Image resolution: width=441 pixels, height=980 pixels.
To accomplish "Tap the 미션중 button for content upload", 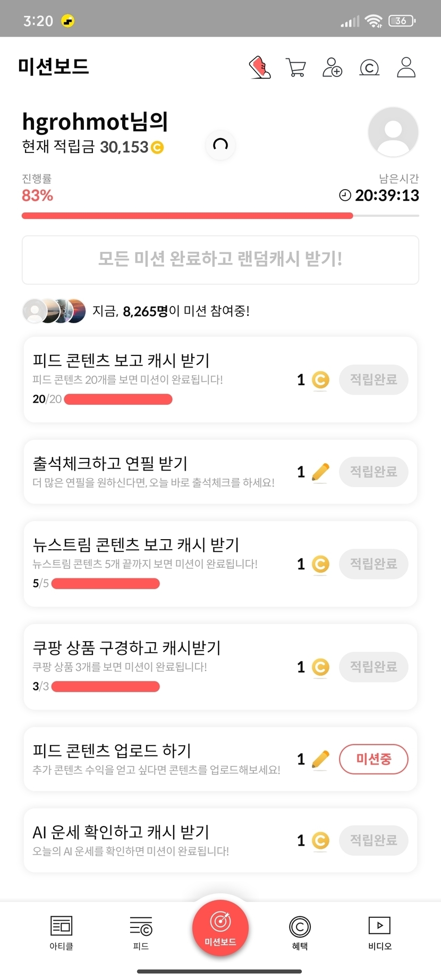I will click(x=374, y=759).
